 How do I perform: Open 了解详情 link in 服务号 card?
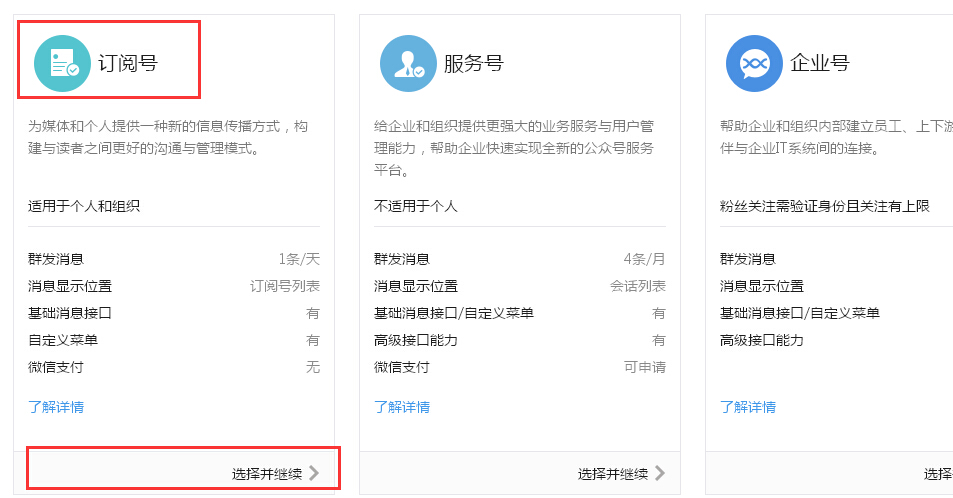[x=402, y=407]
